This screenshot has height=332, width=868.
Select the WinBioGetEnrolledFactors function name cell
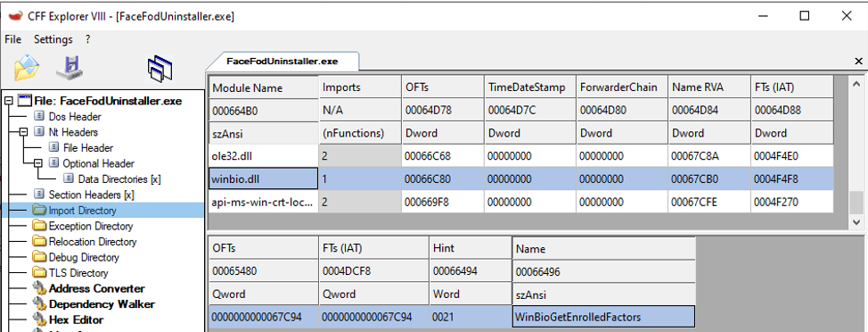(603, 318)
